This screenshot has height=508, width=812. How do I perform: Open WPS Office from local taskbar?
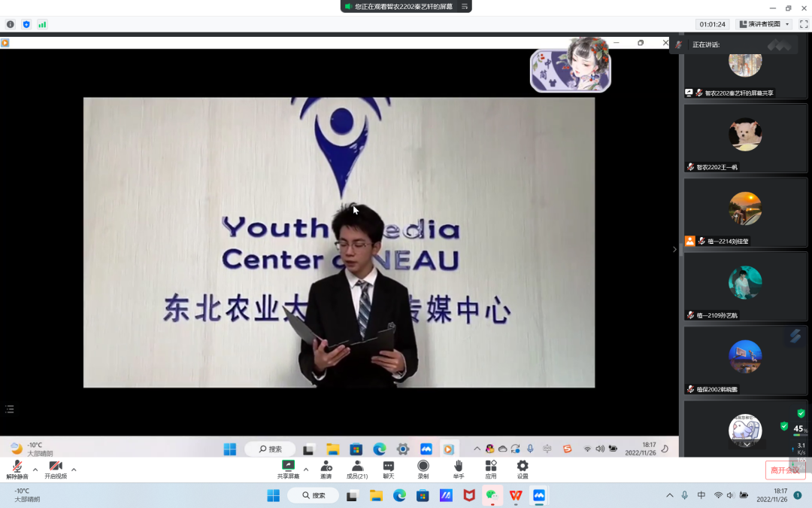[516, 495]
